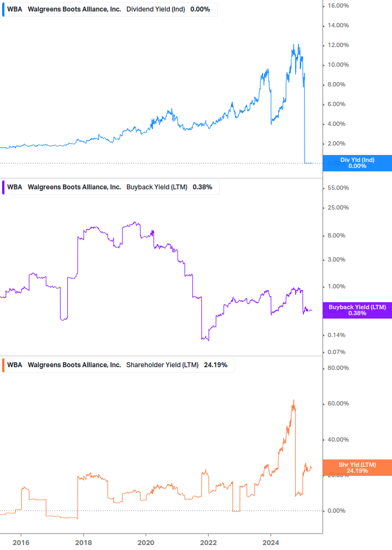Click the 24.19% value in Shareholder Yield legend
This screenshot has width=392, height=550.
point(215,365)
